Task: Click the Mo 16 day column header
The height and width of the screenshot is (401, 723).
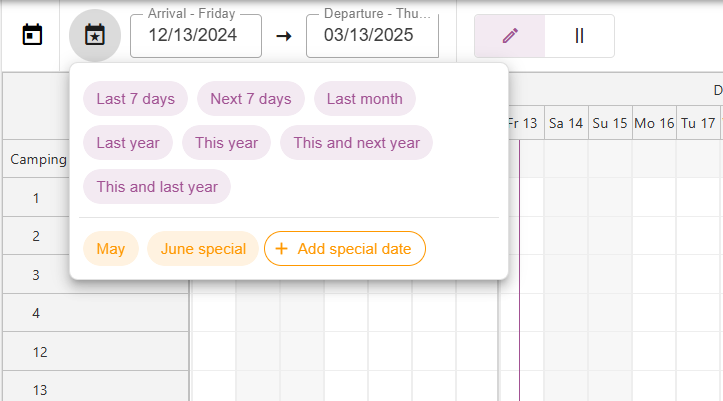Action: pos(654,123)
